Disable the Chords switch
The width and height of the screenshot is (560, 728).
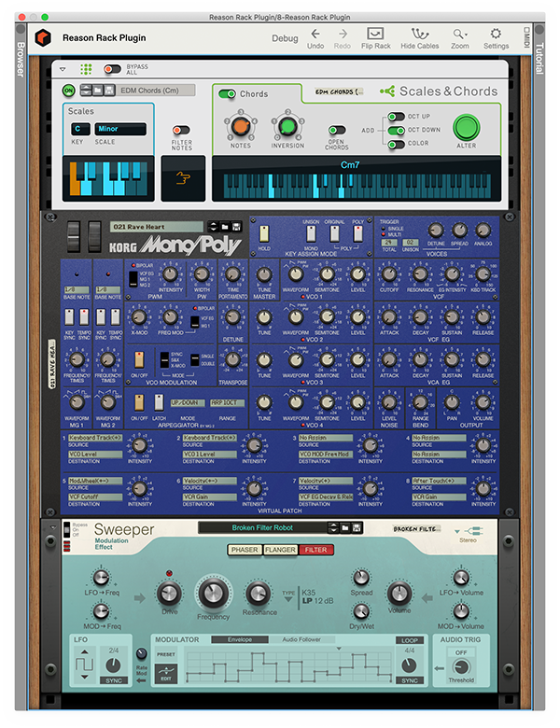(227, 93)
